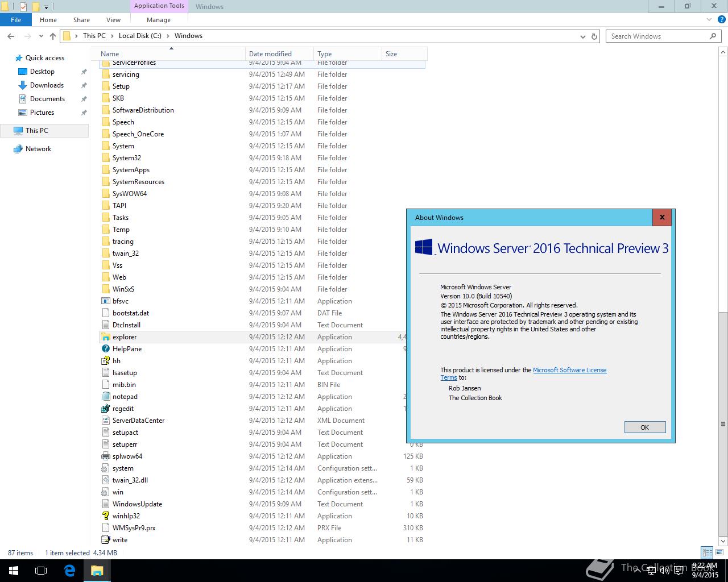
Task: Select the regedit application icon
Action: coord(106,409)
